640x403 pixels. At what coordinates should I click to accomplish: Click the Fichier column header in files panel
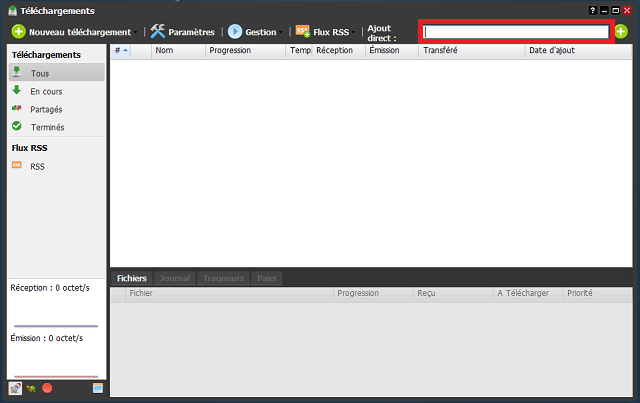[229, 293]
